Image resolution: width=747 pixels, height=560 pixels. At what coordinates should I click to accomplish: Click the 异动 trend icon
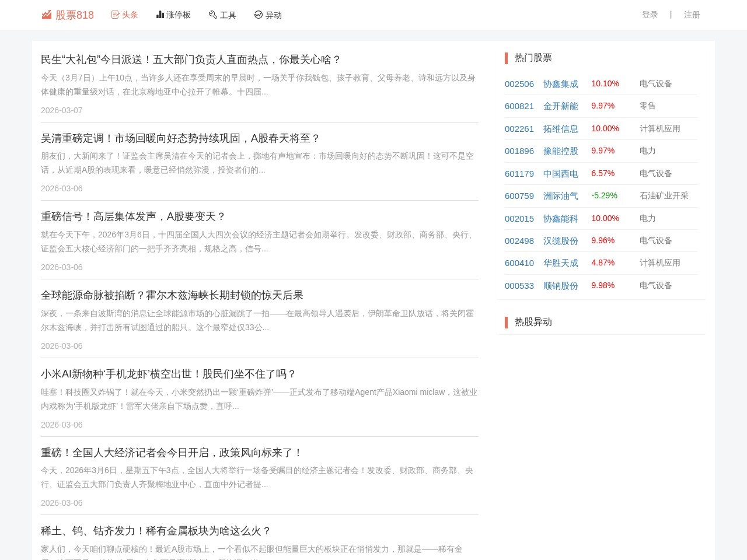pos(259,15)
